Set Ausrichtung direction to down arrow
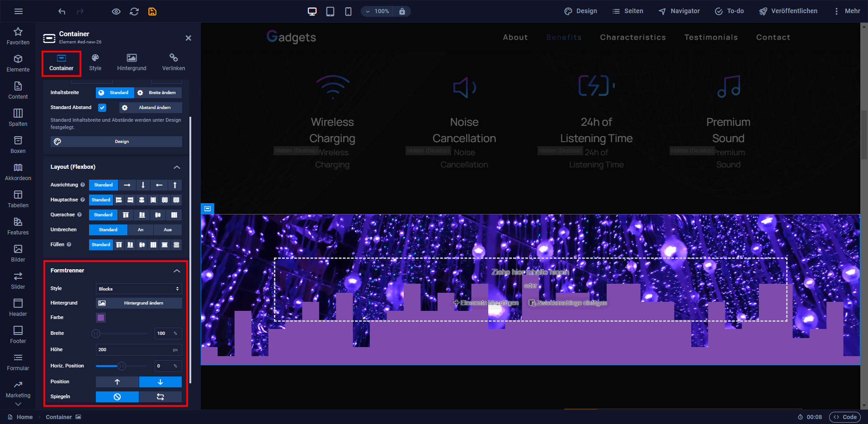 pyautogui.click(x=143, y=185)
